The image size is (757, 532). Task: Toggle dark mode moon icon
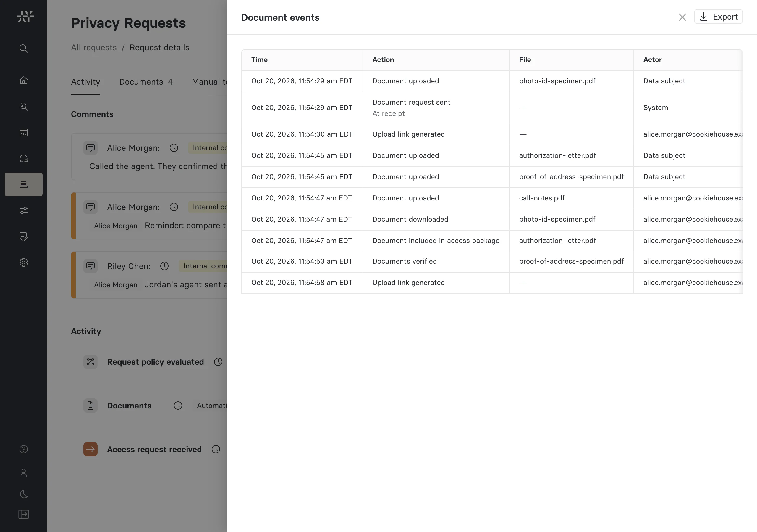(23, 494)
